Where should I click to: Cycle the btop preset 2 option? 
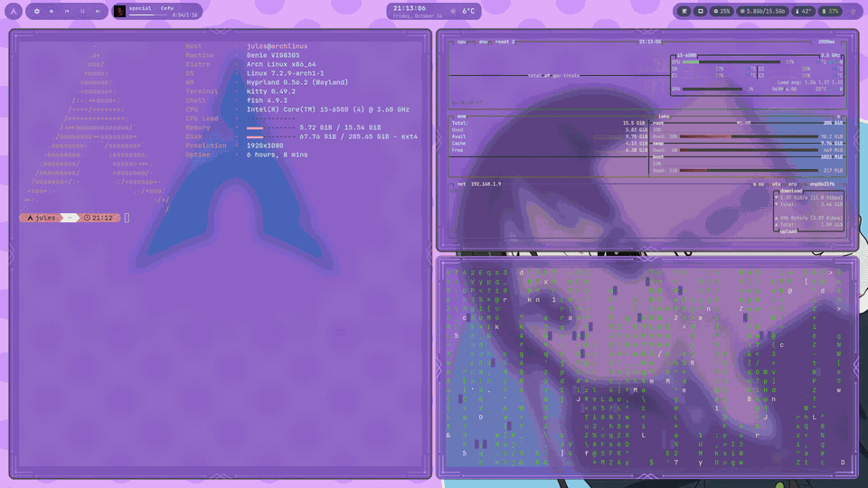tap(505, 42)
